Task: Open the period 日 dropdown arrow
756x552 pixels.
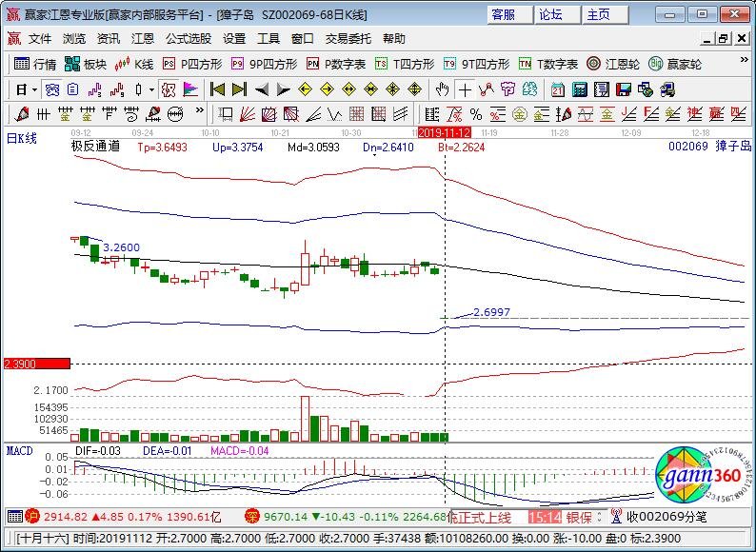Action: (34, 89)
